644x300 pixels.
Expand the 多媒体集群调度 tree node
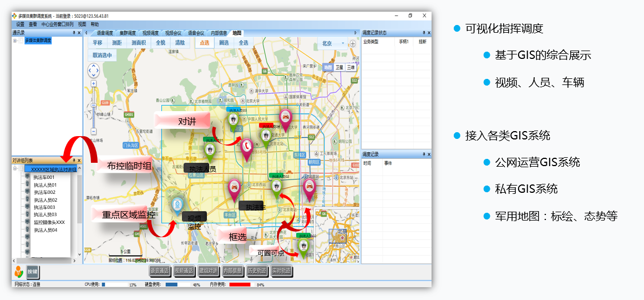tap(15, 41)
